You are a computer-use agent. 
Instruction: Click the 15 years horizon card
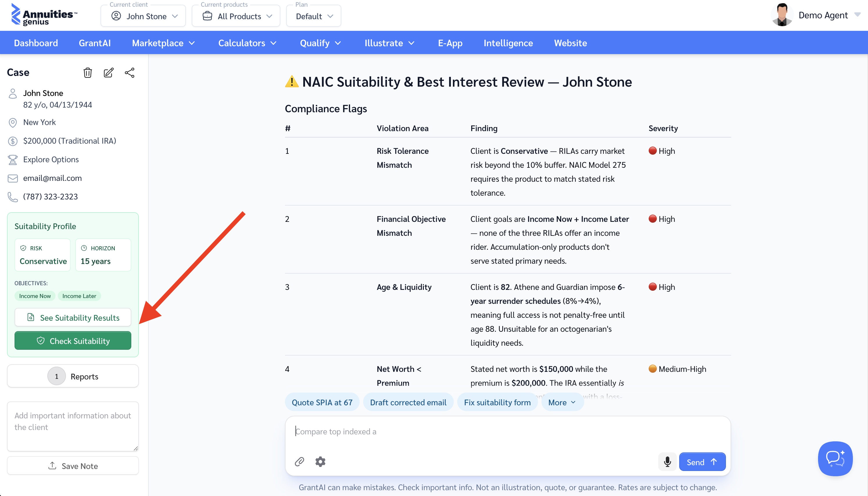coord(103,255)
